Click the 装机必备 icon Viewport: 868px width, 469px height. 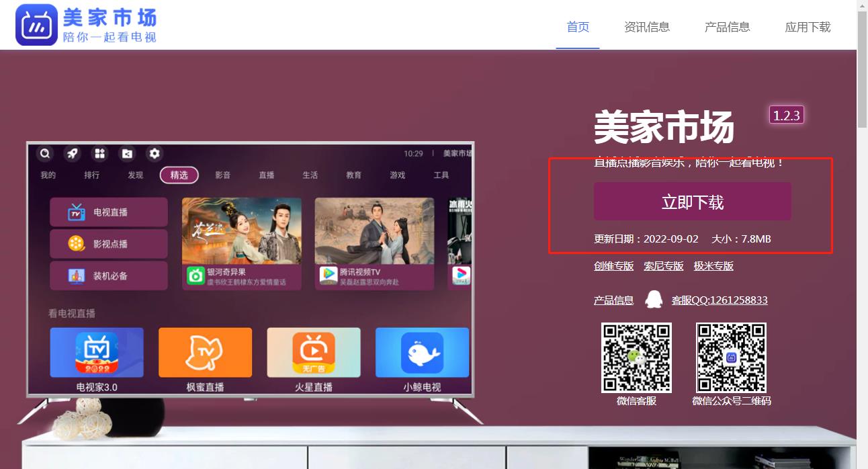[77, 275]
